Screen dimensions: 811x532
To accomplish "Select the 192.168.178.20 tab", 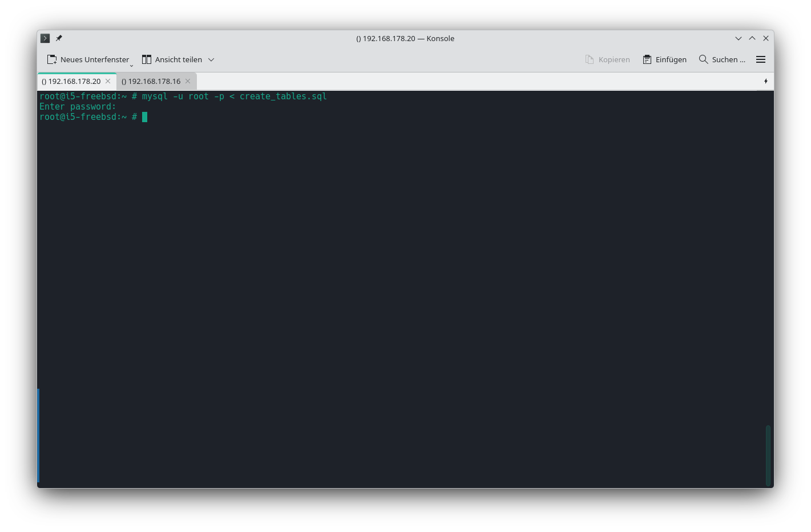I will 71,81.
